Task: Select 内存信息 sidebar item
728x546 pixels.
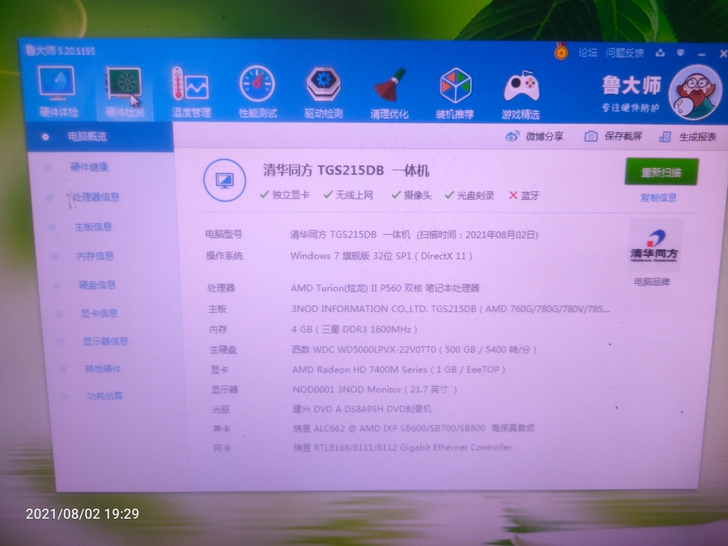Action: [95, 256]
